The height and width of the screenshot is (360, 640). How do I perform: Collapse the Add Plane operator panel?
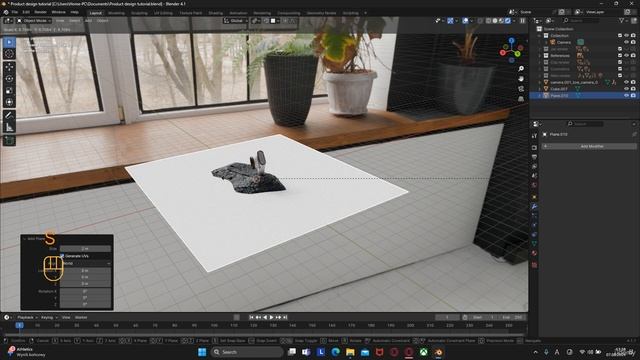pyautogui.click(x=24, y=239)
